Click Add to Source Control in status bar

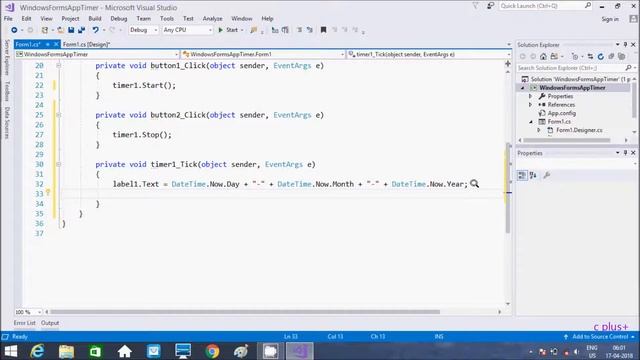click(600, 337)
